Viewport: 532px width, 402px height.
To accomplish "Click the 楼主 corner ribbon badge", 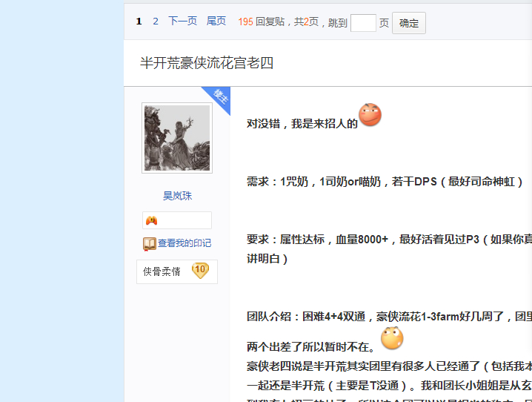I will [220, 96].
